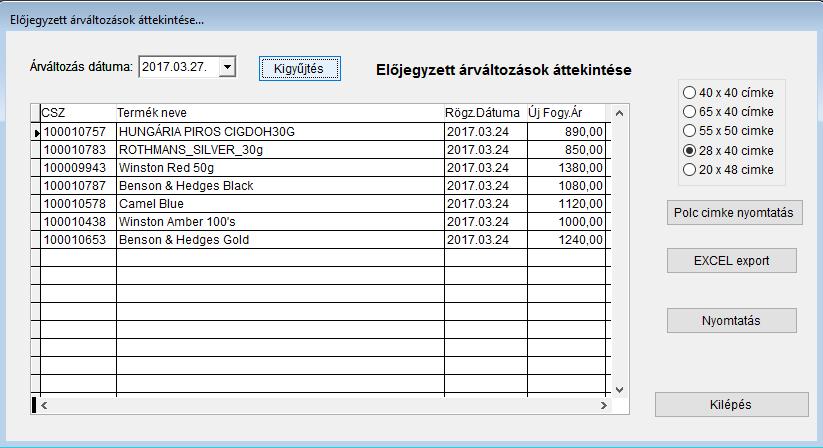Screen dimensions: 823x448
Task: Click price 1000,00 for Winston Amber 100's
Action: 566,222
